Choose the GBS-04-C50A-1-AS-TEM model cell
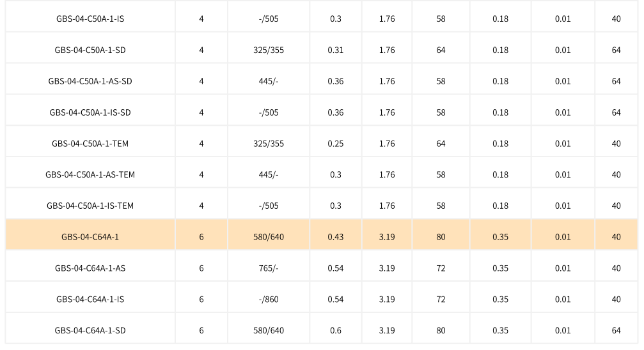 click(90, 174)
